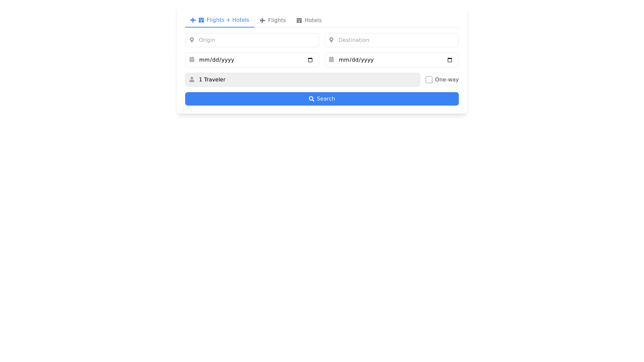Click the building icon on Hotels tab
Screen dimensions: 644x362
click(299, 20)
